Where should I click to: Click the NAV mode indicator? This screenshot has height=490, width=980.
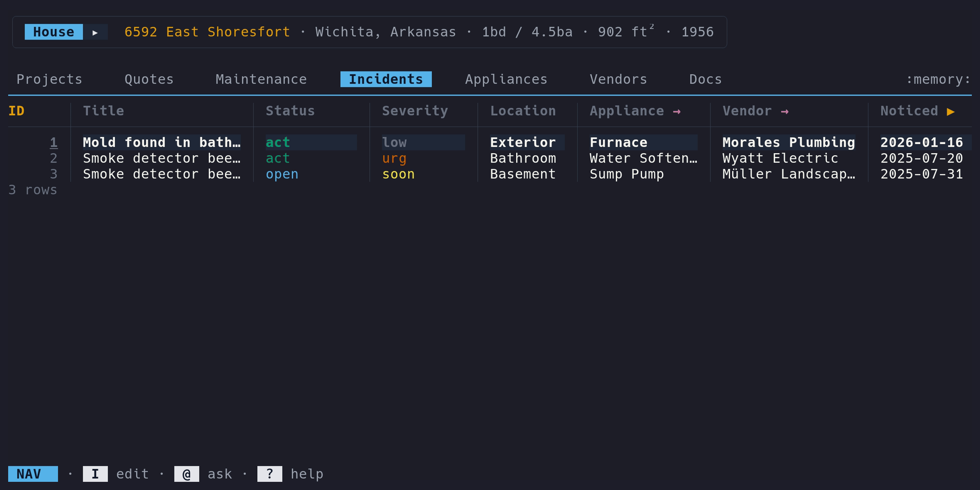click(33, 474)
